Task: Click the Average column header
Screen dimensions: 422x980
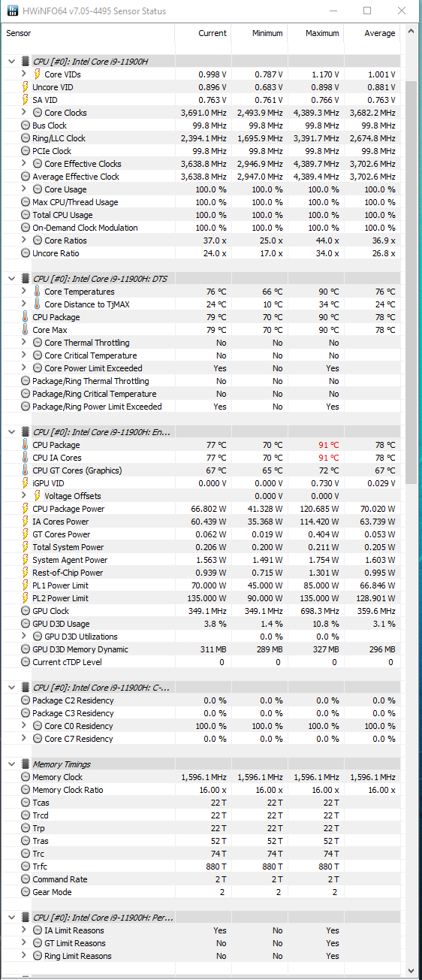Action: (372, 33)
